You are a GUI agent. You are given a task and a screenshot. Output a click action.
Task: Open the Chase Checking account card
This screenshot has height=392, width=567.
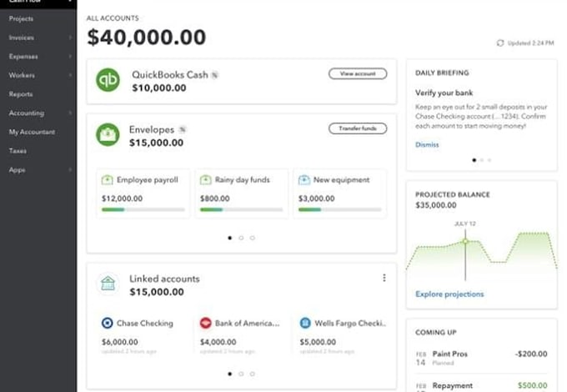coord(143,335)
